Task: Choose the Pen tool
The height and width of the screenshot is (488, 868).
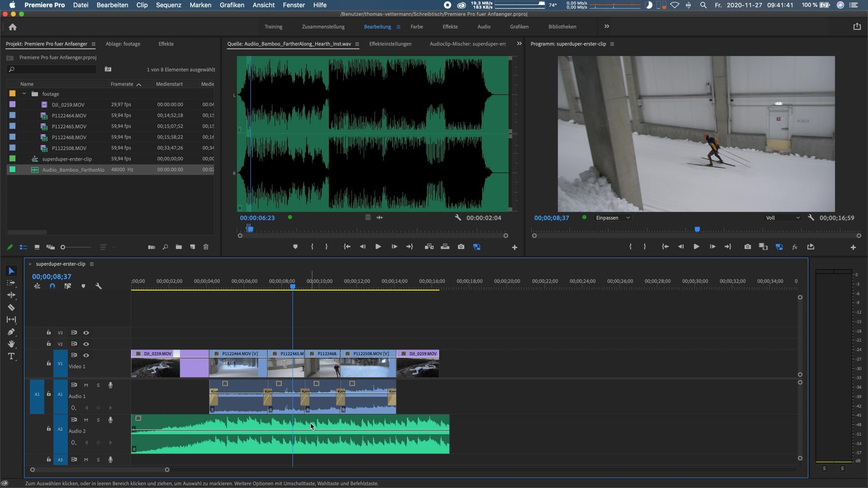Action: (x=11, y=332)
